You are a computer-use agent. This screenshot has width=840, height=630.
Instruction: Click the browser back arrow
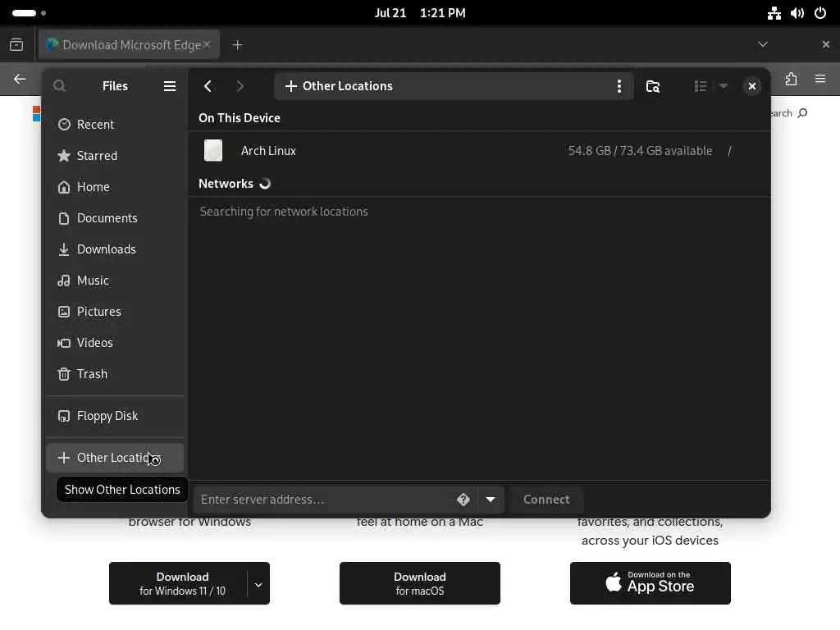pyautogui.click(x=20, y=80)
